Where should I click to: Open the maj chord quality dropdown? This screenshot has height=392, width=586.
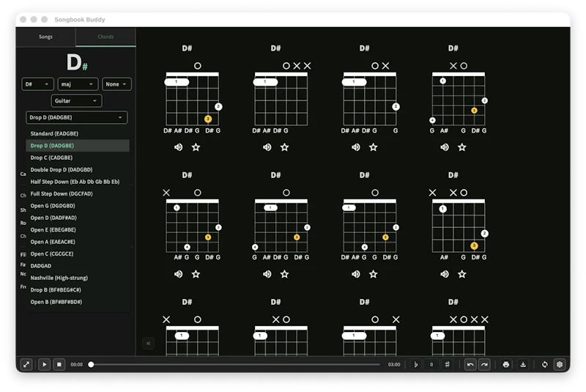point(78,84)
